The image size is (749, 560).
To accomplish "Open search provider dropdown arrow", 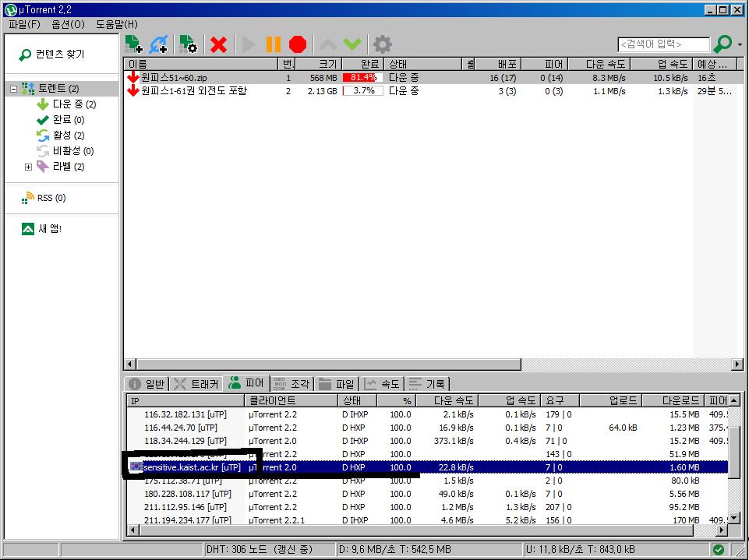I will pos(740,45).
